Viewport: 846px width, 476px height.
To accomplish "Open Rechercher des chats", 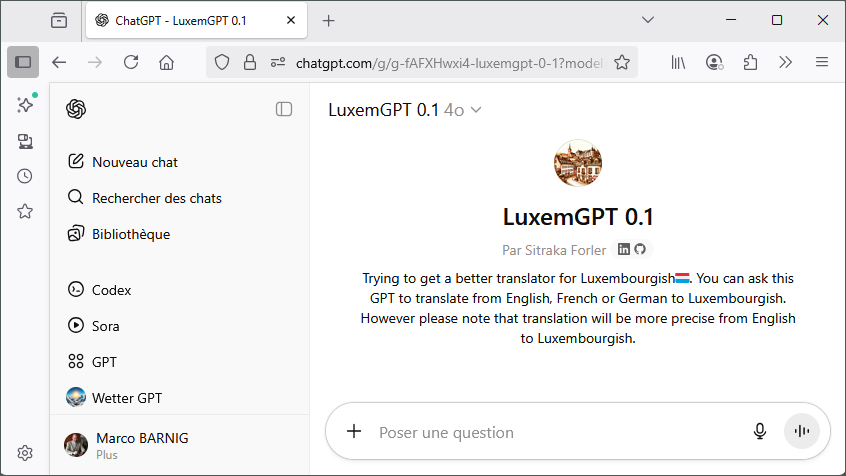I will 156,198.
